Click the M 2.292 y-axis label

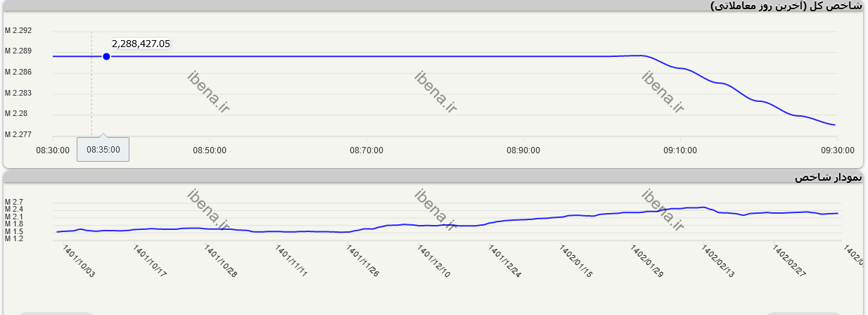click(18, 31)
